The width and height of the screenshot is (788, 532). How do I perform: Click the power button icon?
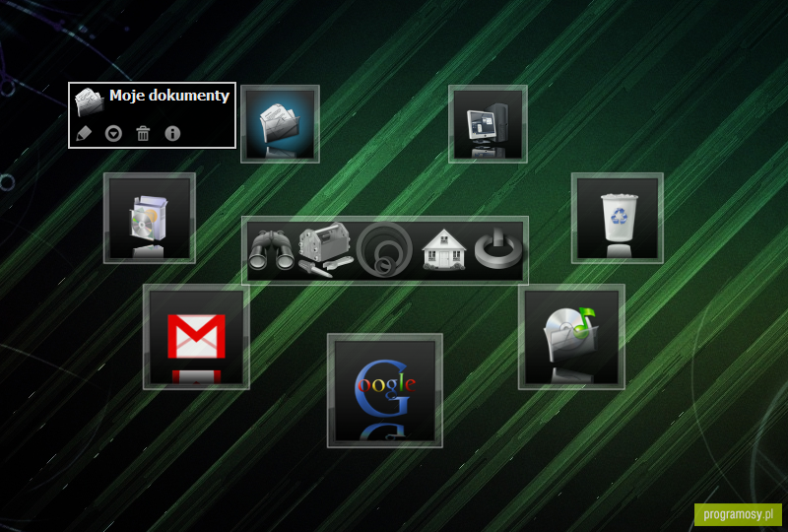click(x=498, y=248)
